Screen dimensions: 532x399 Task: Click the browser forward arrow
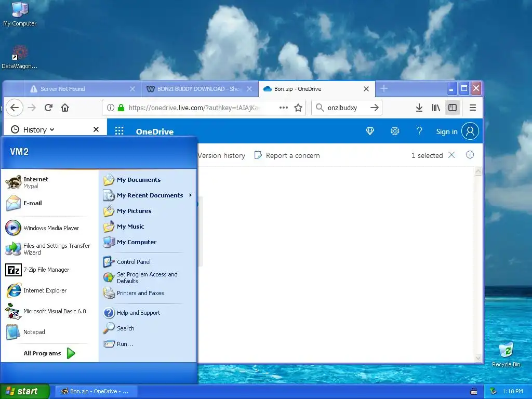tap(32, 108)
